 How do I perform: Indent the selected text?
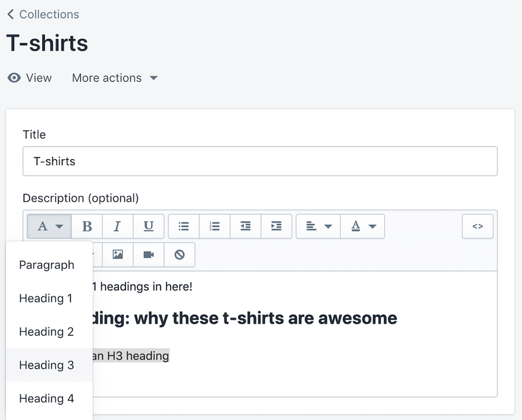[x=276, y=226]
